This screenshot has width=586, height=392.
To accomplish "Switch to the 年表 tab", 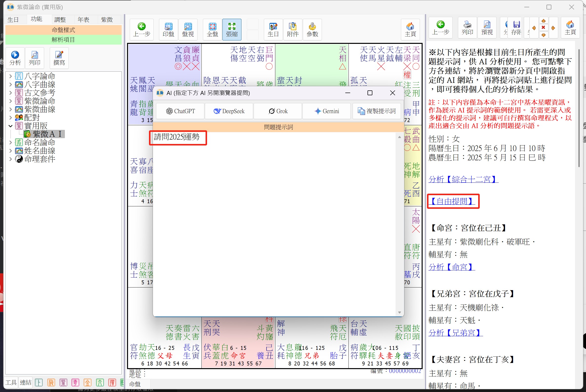I will pyautogui.click(x=84, y=19).
